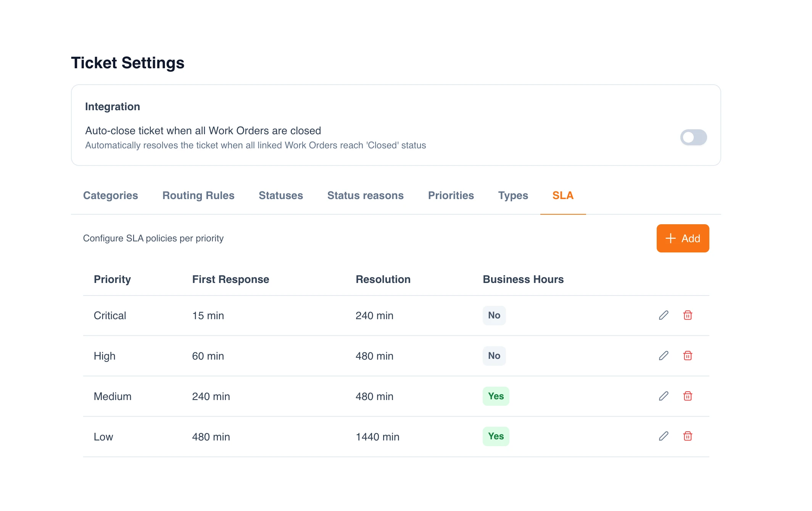This screenshot has width=812, height=511.
Task: Click the '240 min' first response for Medium
Action: tap(211, 397)
